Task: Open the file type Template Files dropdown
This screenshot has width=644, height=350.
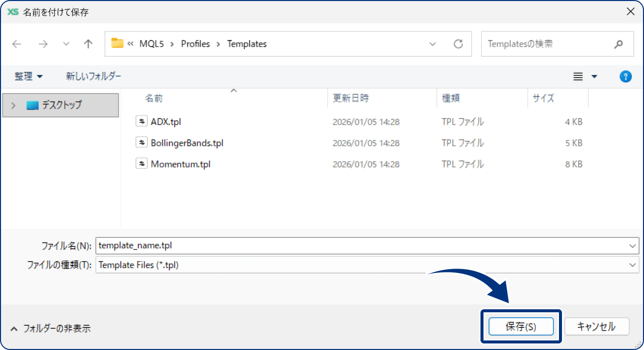Action: coord(632,265)
